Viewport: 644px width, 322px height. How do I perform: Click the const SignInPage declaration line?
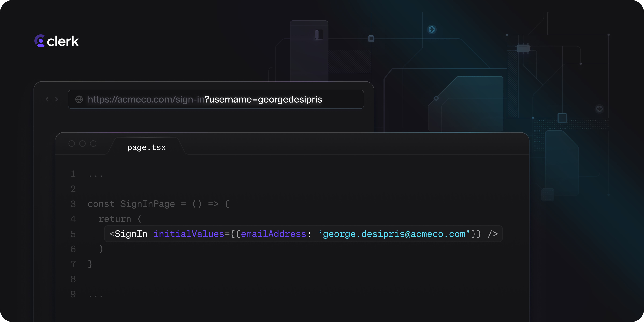click(x=158, y=204)
